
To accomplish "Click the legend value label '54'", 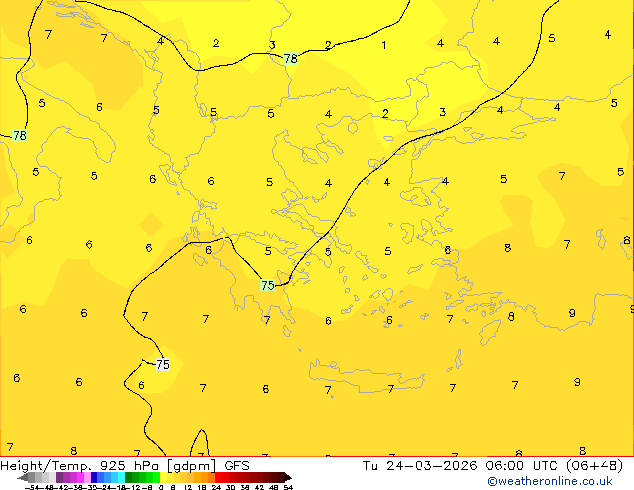I will [288, 487].
